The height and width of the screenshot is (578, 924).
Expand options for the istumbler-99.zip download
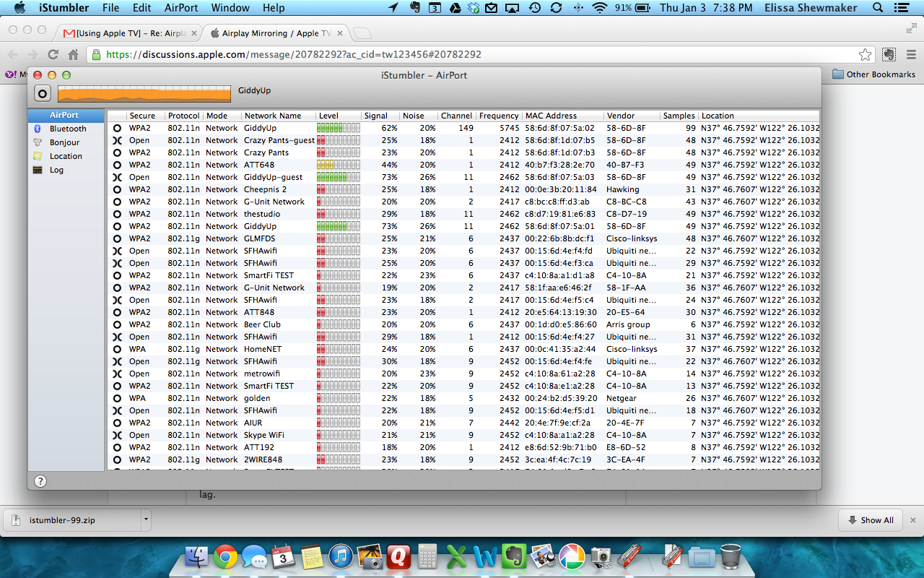pos(146,519)
